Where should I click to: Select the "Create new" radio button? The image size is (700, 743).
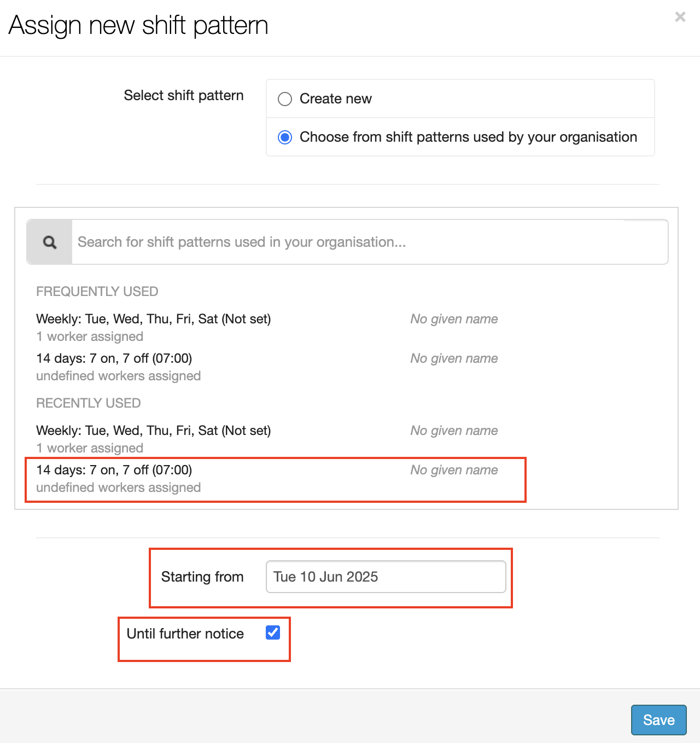pos(285,99)
